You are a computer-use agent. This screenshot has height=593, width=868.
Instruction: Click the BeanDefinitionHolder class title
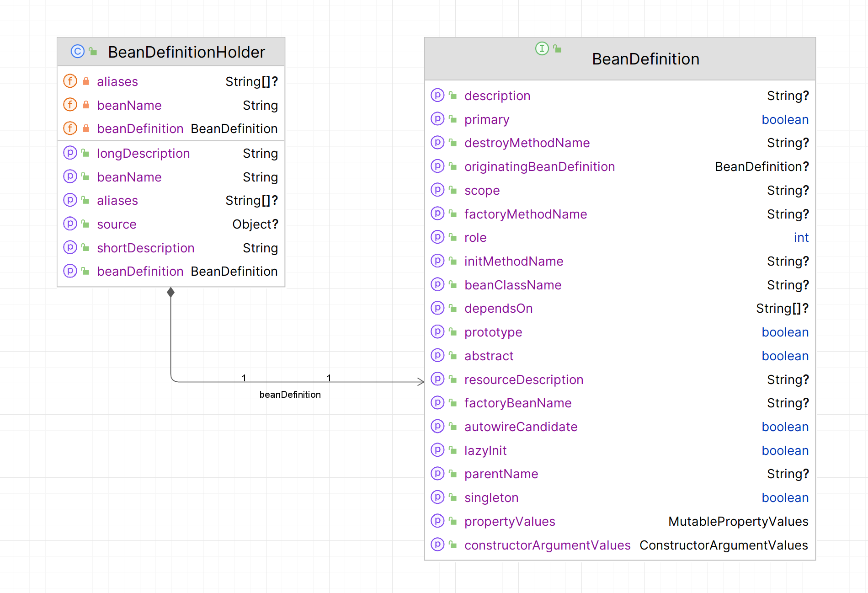pyautogui.click(x=186, y=52)
